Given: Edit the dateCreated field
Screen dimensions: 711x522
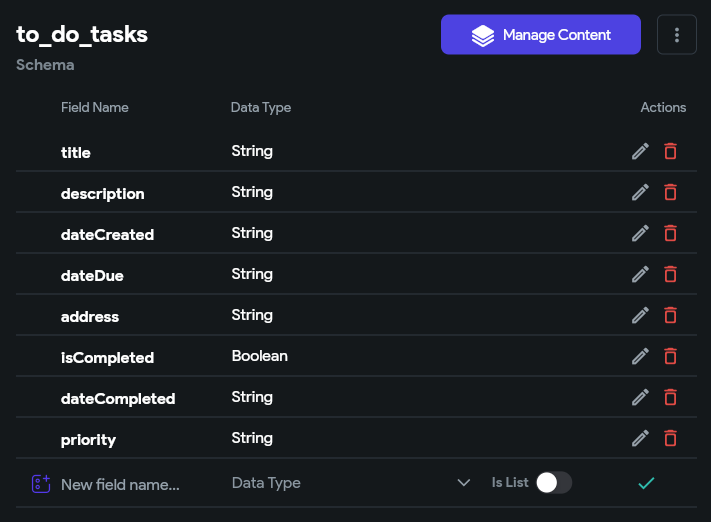Looking at the screenshot, I should (x=640, y=234).
